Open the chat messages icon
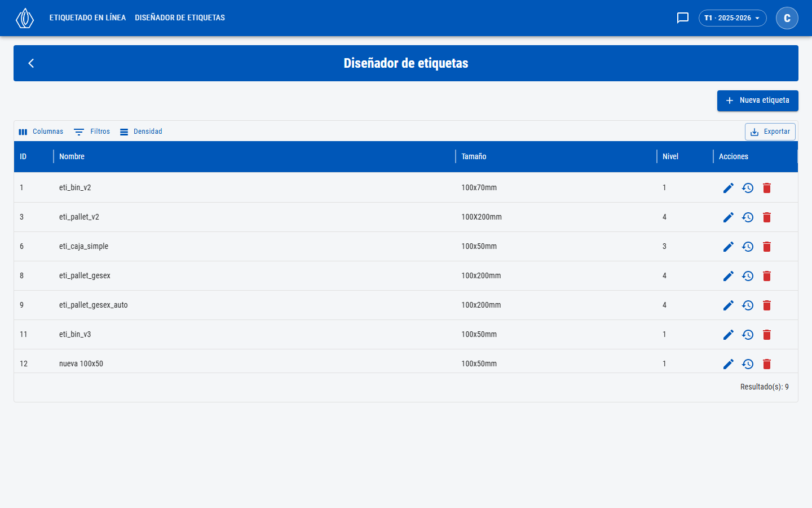Viewport: 812px width, 508px height. 683,18
